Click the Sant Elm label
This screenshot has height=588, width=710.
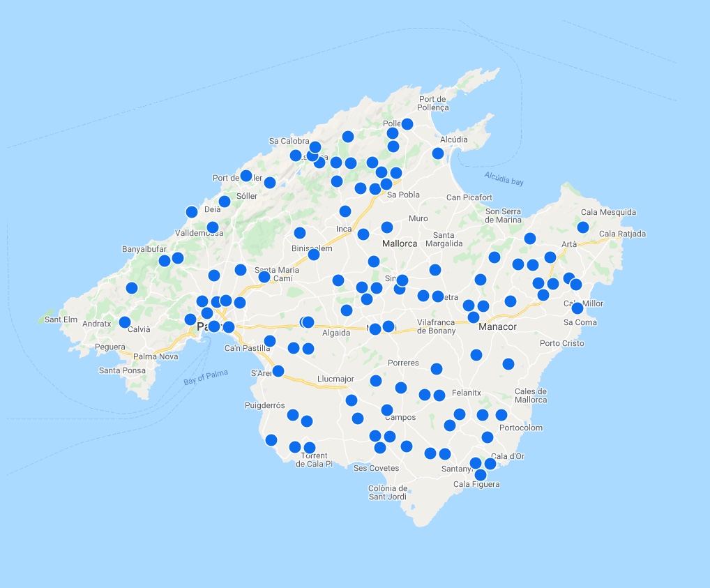coord(61,319)
